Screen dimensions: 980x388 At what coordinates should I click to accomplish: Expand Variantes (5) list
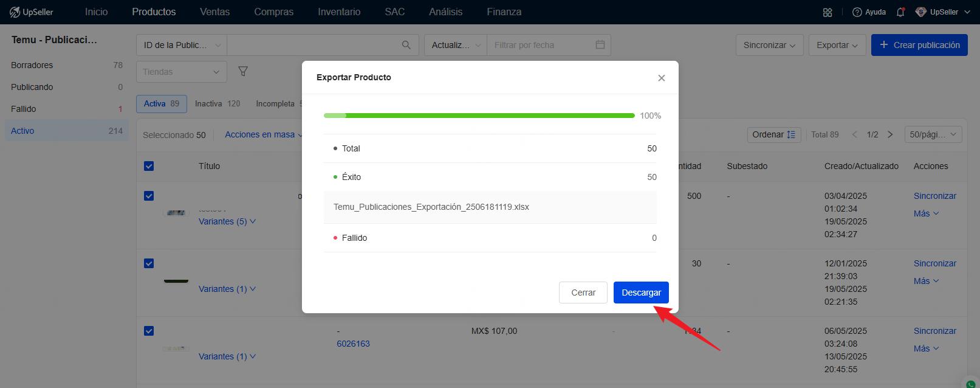(227, 221)
